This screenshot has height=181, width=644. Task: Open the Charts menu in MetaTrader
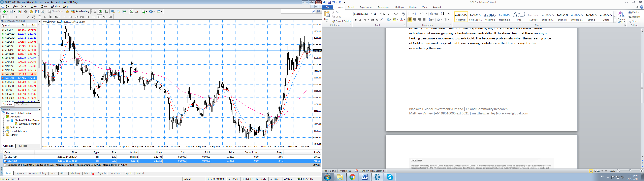(x=34, y=6)
